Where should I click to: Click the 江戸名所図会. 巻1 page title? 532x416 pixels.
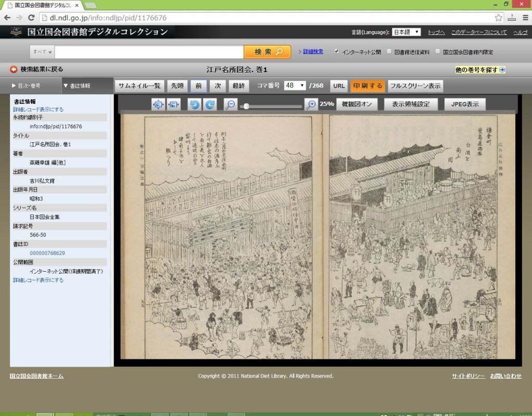237,70
